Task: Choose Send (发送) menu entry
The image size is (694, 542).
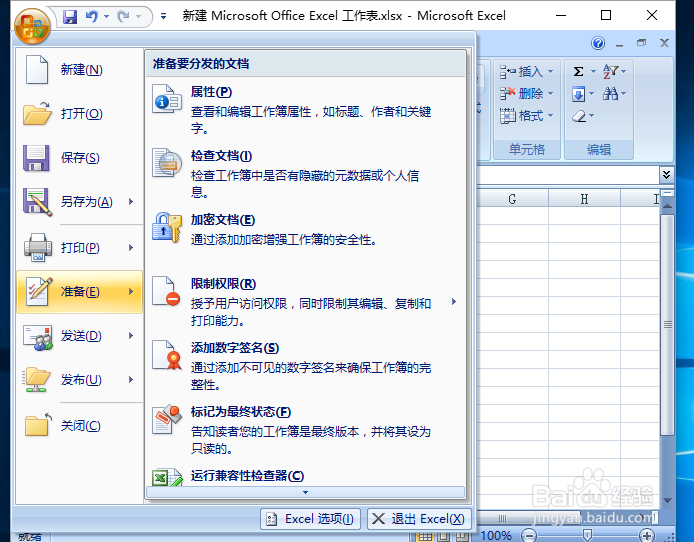Action: pyautogui.click(x=80, y=336)
